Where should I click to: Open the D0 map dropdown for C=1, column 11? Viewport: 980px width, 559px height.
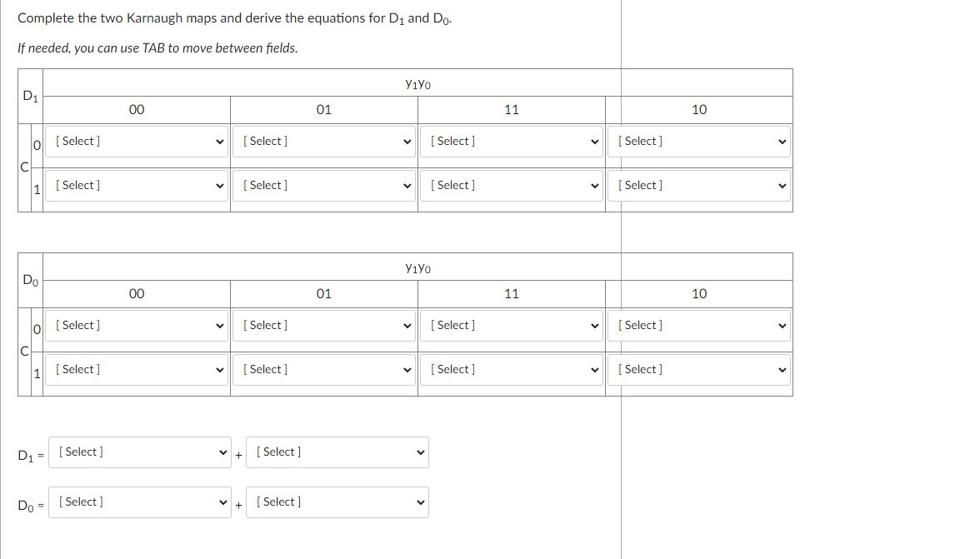click(x=511, y=369)
